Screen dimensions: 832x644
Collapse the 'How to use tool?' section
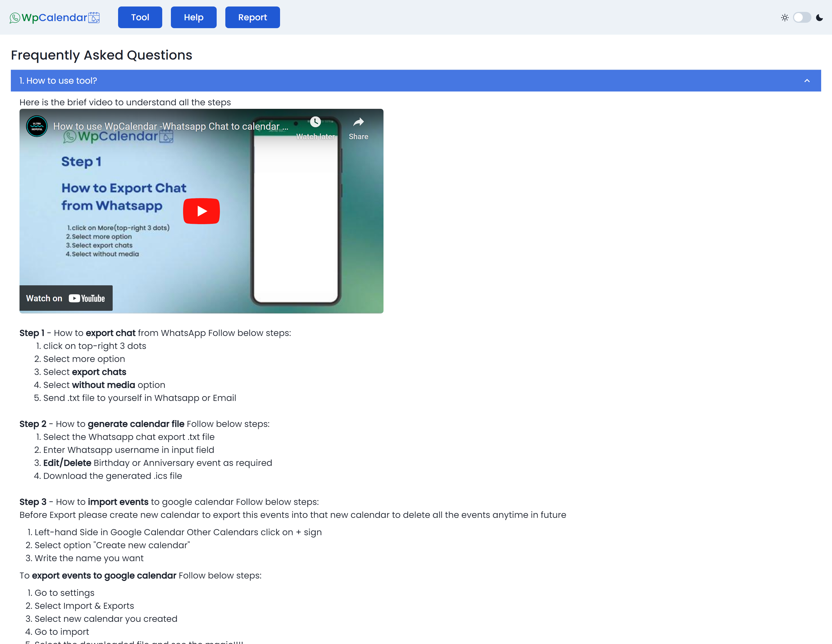click(x=416, y=80)
